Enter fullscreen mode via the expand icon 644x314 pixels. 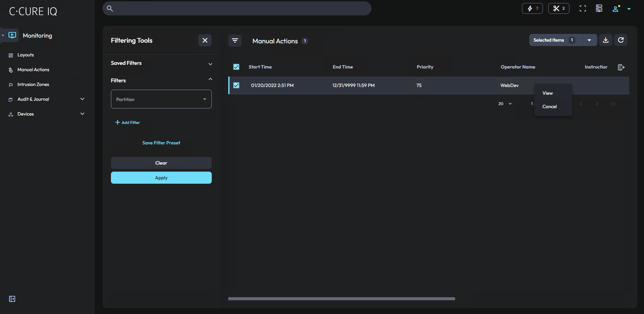(x=582, y=8)
